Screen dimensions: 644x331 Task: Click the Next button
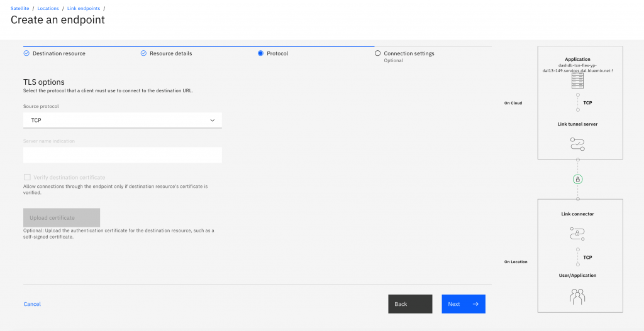(x=464, y=304)
